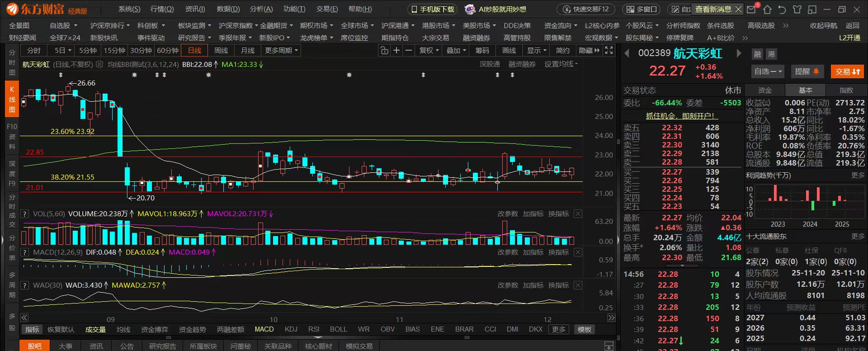The width and height of the screenshot is (868, 351).
Task: Enter fullscreen chart mode
Action: (609, 51)
